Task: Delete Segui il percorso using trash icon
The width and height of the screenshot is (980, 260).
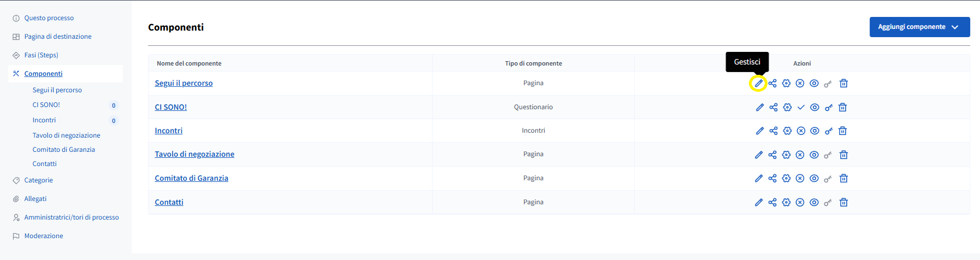Action: click(x=843, y=84)
